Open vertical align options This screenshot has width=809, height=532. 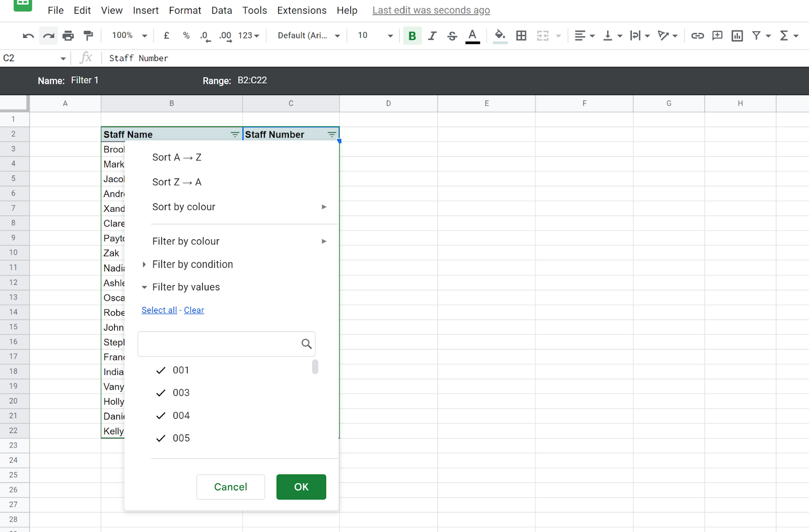pyautogui.click(x=612, y=35)
